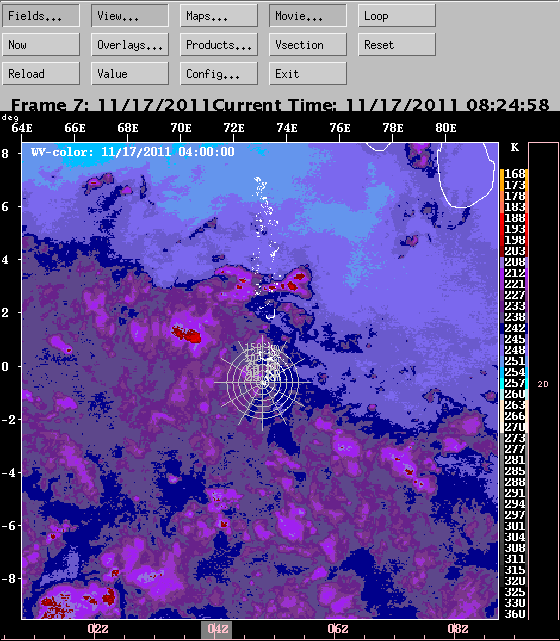Select the 06z time marker

coord(338,628)
